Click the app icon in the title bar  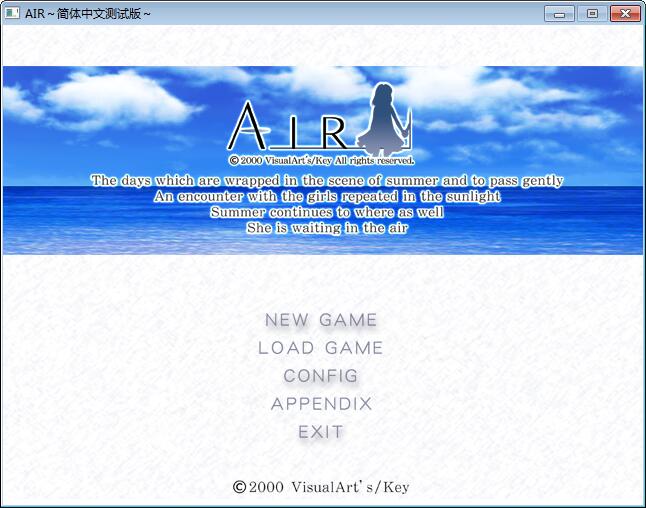(13, 13)
